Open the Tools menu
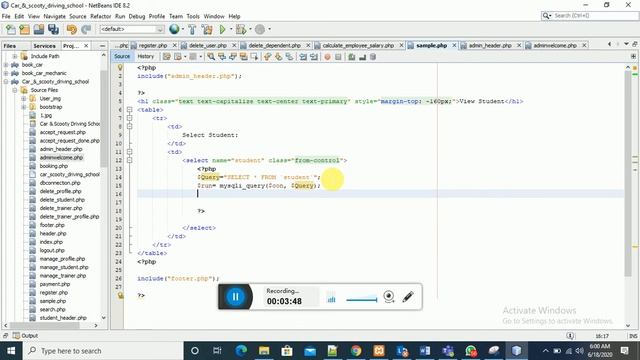 (193, 16)
